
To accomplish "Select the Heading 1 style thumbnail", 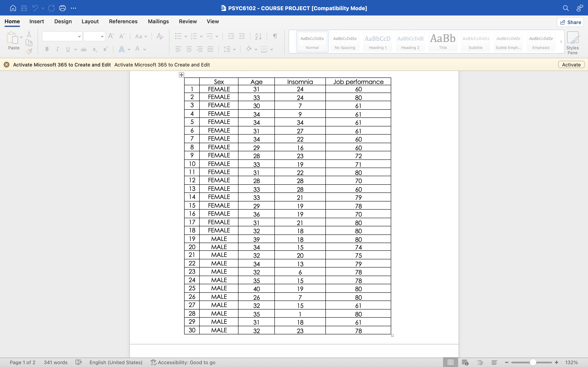I will (377, 42).
